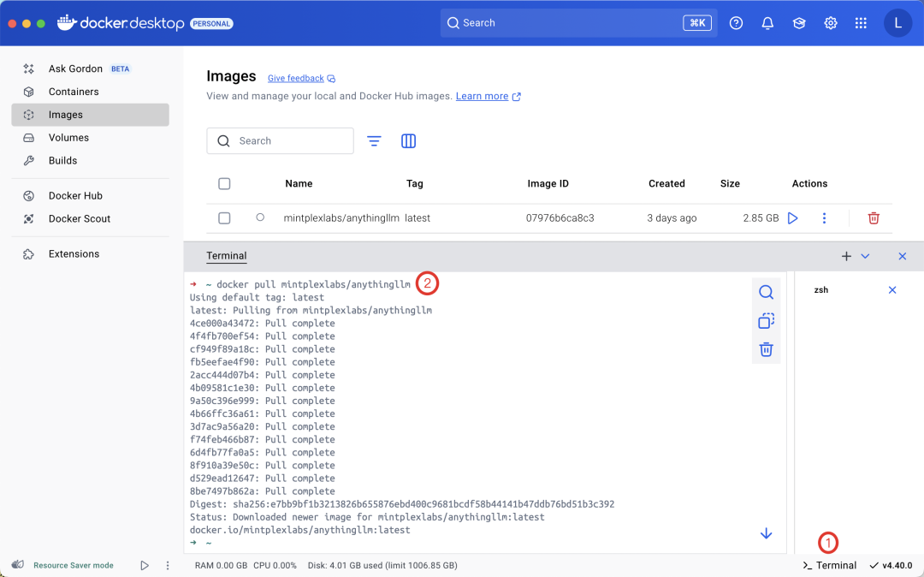924x577 pixels.
Task: Open notifications bell
Action: click(x=767, y=23)
